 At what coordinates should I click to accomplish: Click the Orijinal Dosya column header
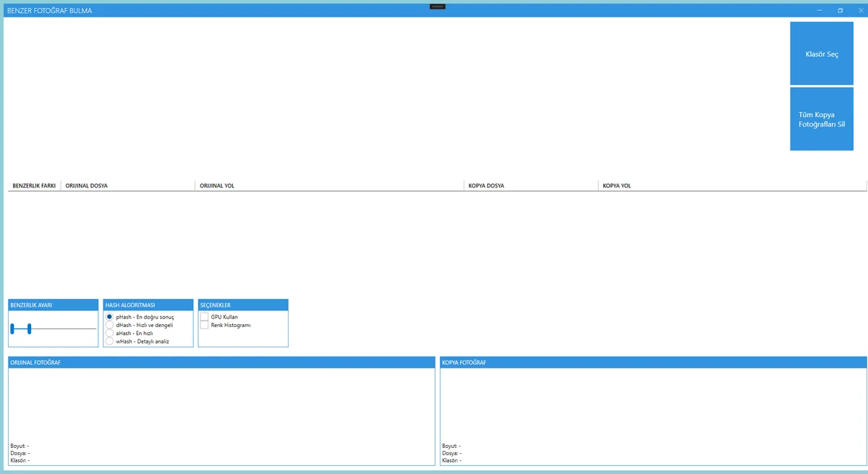pos(127,186)
